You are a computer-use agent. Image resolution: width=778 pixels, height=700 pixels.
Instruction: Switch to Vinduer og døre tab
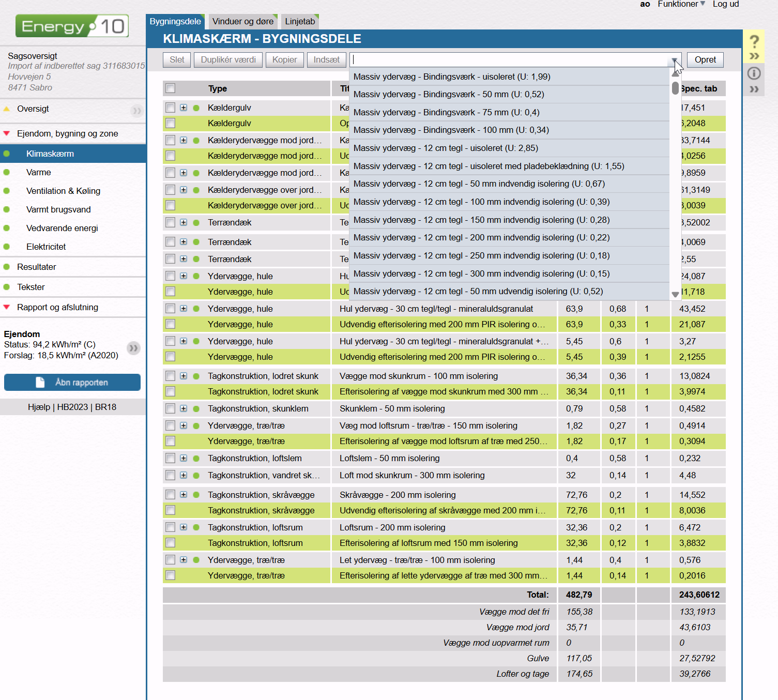coord(243,21)
